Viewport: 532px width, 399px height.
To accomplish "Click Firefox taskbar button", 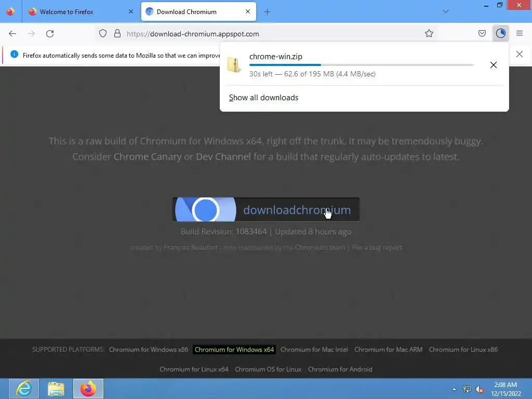I will pos(88,389).
